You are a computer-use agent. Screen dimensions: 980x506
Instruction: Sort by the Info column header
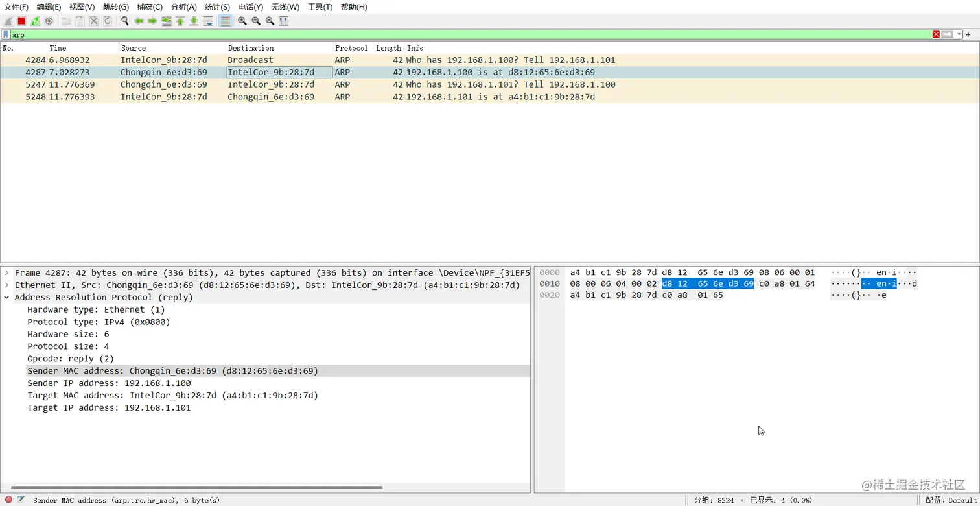point(692,48)
